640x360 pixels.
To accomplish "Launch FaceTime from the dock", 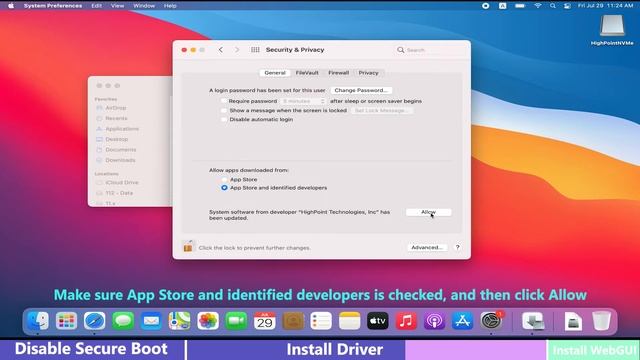I will click(x=236, y=321).
